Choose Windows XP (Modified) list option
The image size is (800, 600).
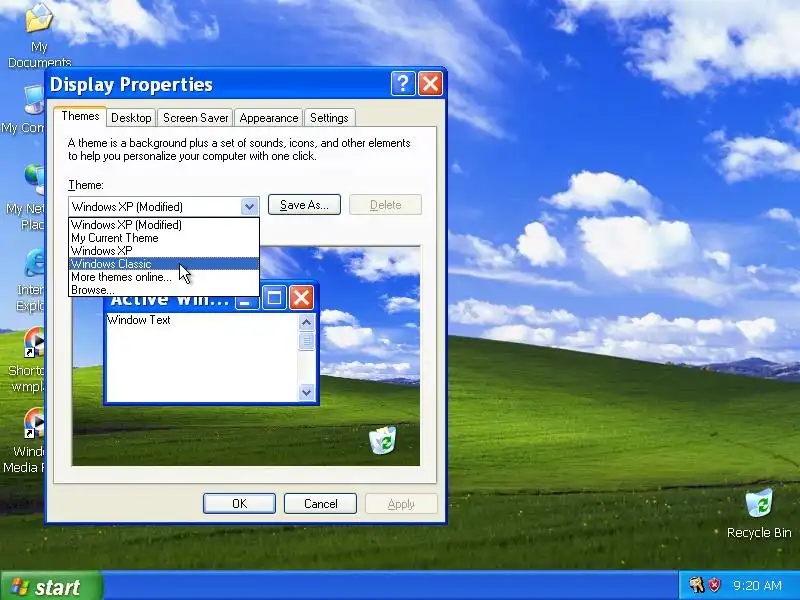tap(164, 224)
